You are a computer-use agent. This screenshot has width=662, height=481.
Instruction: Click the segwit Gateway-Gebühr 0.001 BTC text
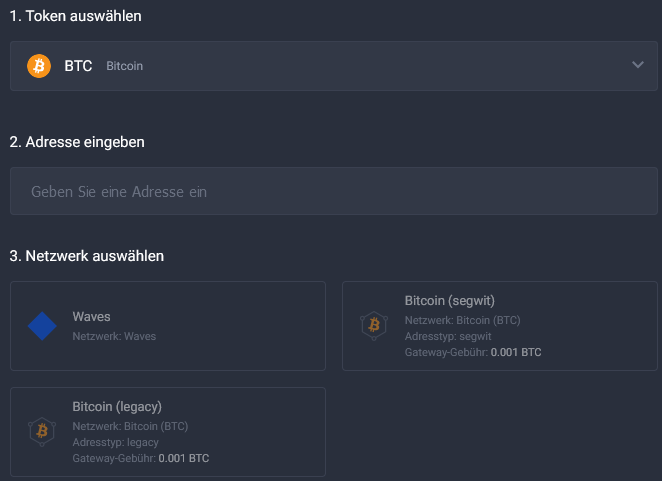[473, 352]
